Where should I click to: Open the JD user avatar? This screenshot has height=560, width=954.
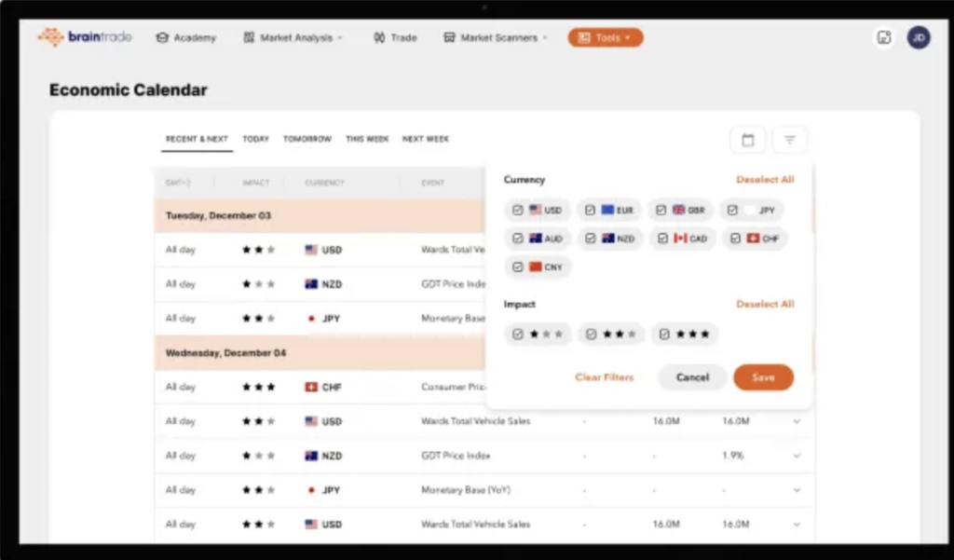click(919, 38)
